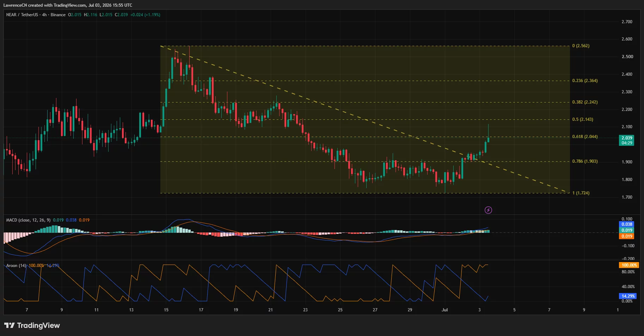The image size is (644, 336).
Task: Click the purple lightning event icon
Action: tap(488, 210)
